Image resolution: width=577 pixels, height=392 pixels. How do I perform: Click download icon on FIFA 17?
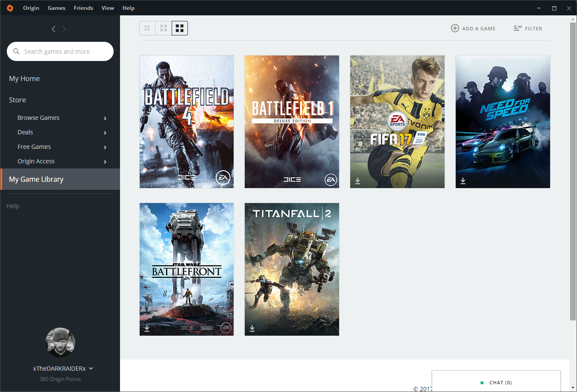pyautogui.click(x=357, y=181)
